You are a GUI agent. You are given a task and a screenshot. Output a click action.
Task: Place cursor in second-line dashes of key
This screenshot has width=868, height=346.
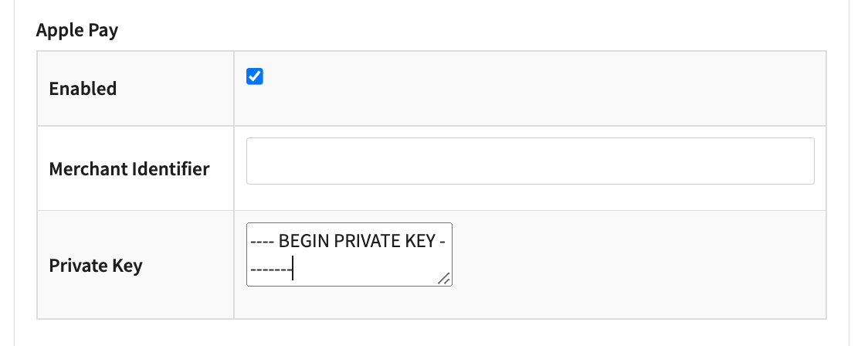point(270,271)
